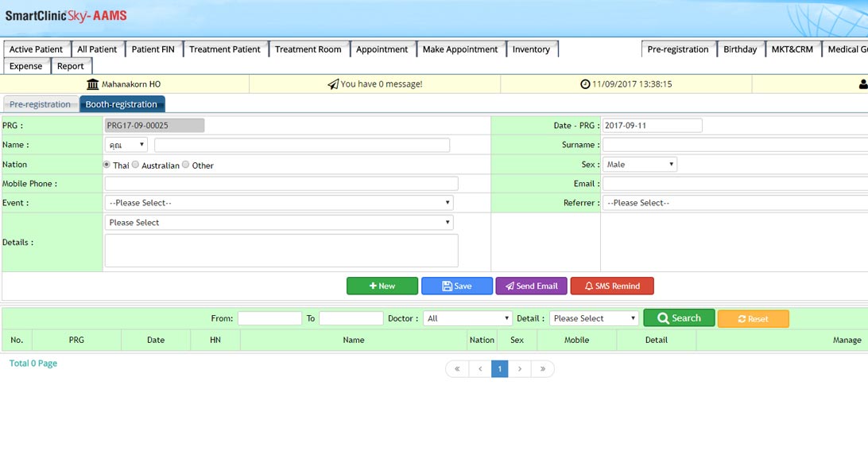Choose the Australian nation option
This screenshot has height=475, width=868.
135,165
